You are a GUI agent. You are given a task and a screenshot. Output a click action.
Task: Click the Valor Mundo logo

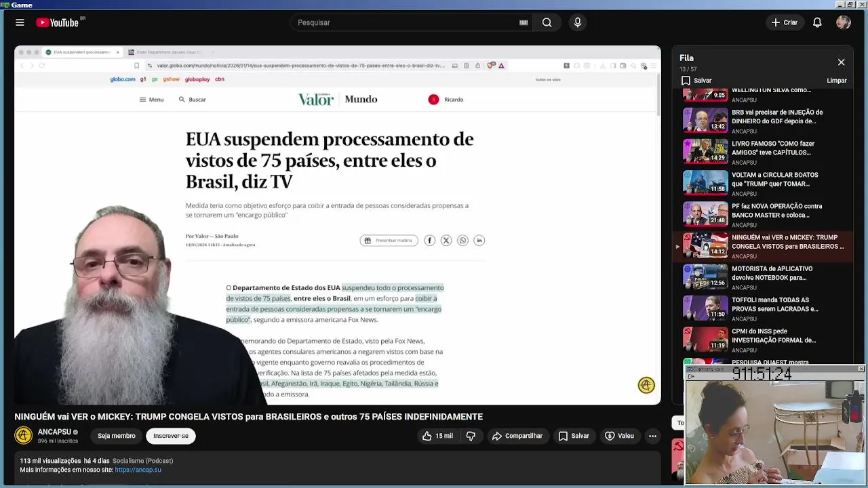coord(338,100)
